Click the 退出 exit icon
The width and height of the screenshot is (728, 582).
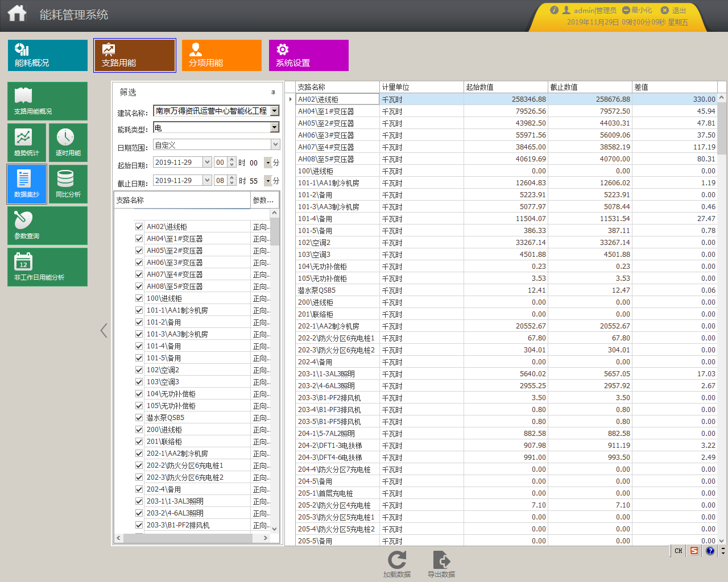664,10
